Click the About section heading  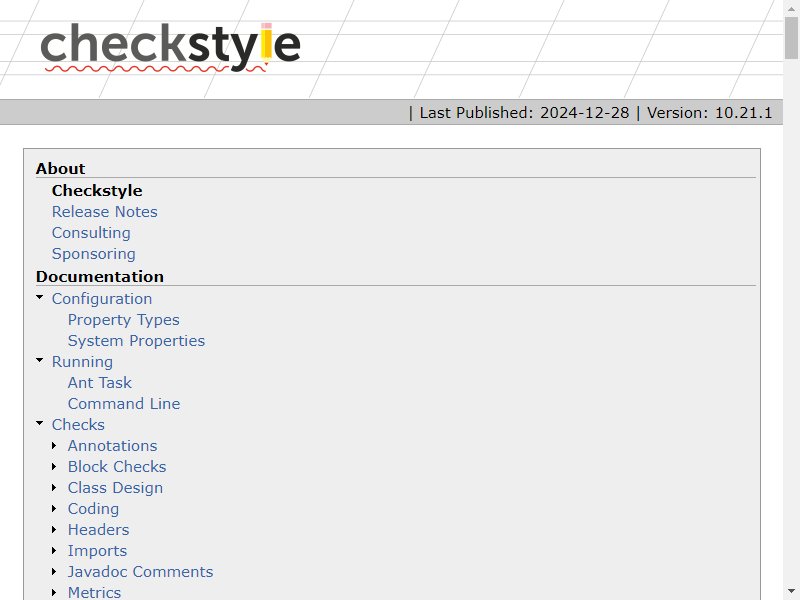[x=60, y=168]
